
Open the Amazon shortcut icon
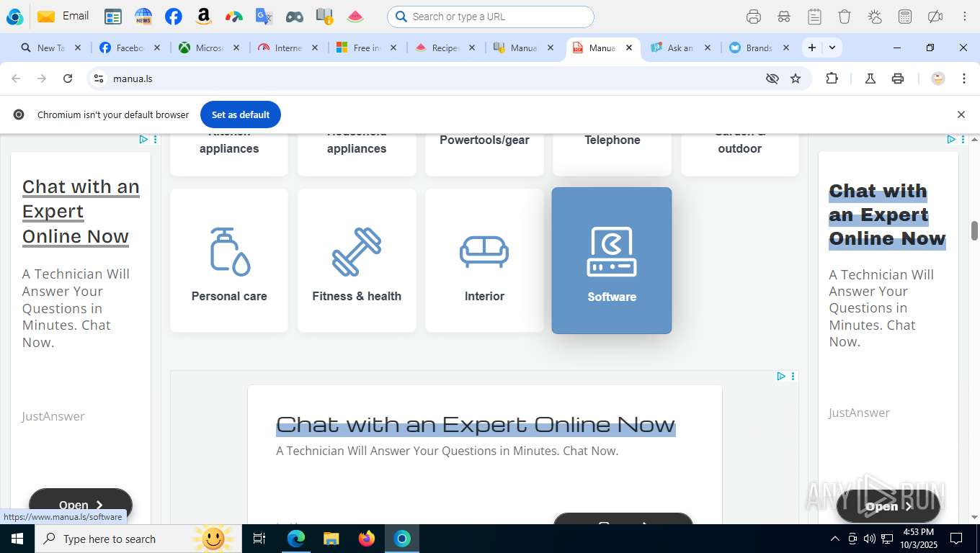pos(204,17)
